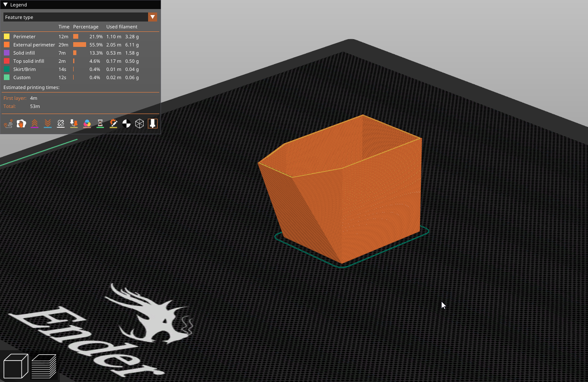Toggle tool marker (down arrow icon)

153,124
